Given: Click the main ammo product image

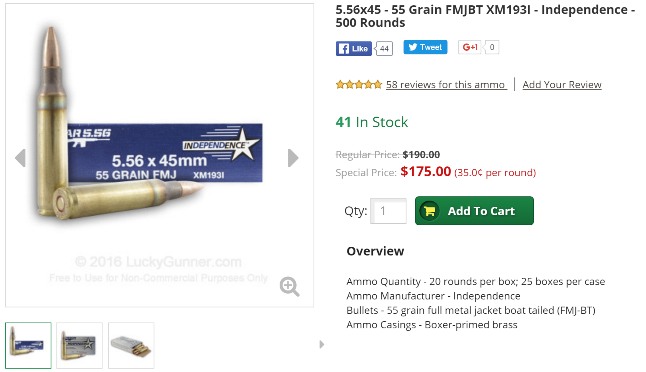Looking at the screenshot, I should coord(159,155).
